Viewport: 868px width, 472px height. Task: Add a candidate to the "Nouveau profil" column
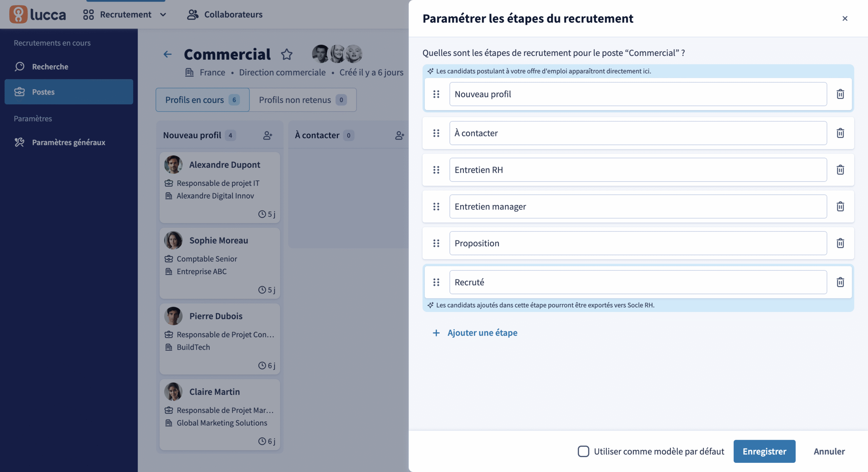[x=268, y=135]
